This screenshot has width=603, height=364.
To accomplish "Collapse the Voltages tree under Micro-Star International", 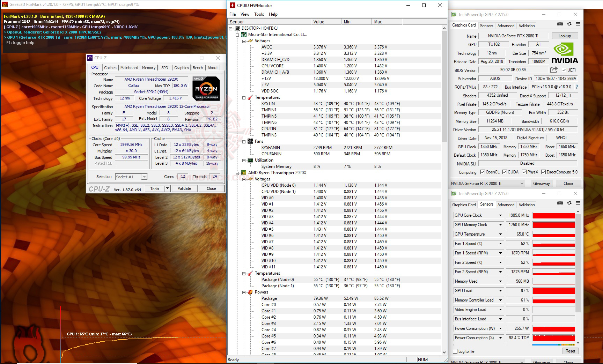I will [x=243, y=41].
